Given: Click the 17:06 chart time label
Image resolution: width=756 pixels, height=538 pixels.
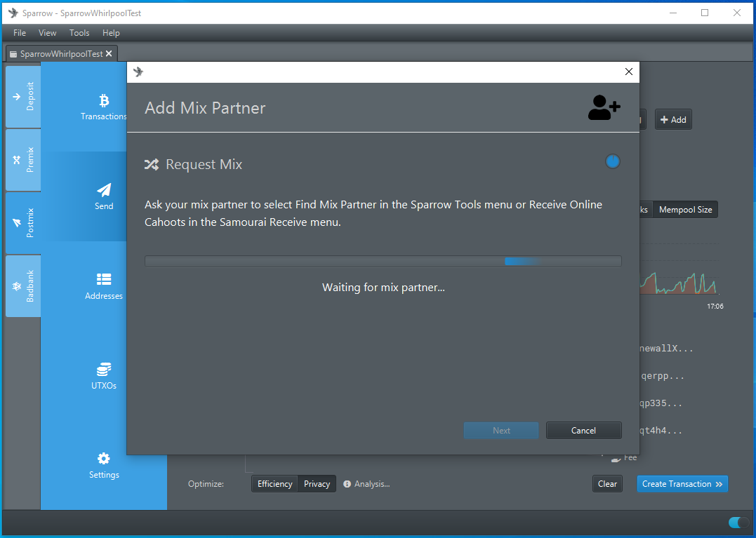Looking at the screenshot, I should click(x=715, y=307).
